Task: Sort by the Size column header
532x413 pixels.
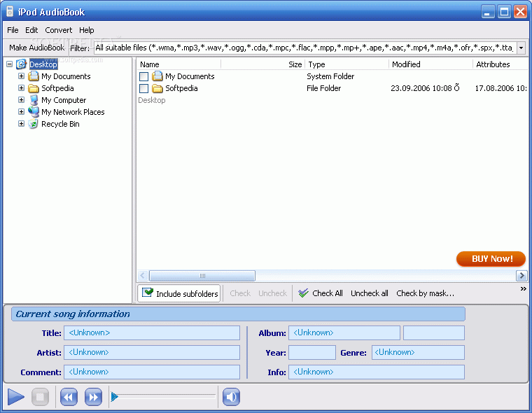Action: pos(263,64)
